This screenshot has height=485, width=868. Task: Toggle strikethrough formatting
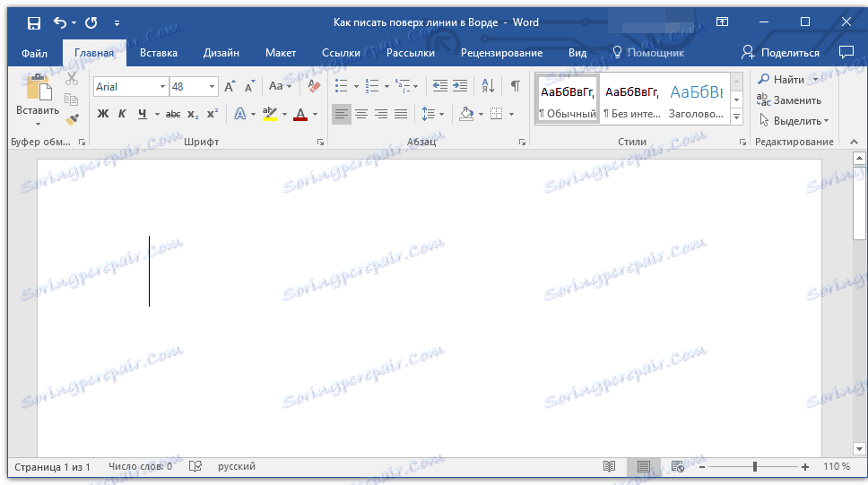[173, 114]
